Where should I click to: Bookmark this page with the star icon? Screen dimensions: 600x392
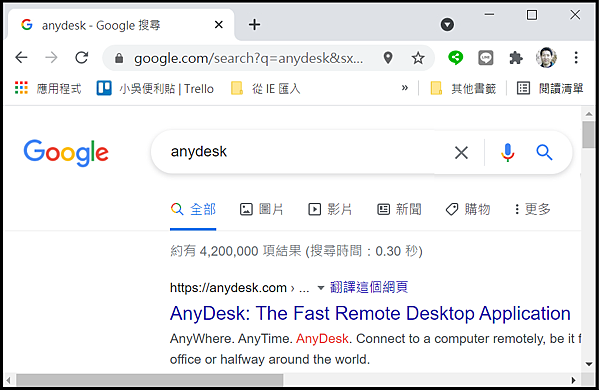tap(418, 58)
